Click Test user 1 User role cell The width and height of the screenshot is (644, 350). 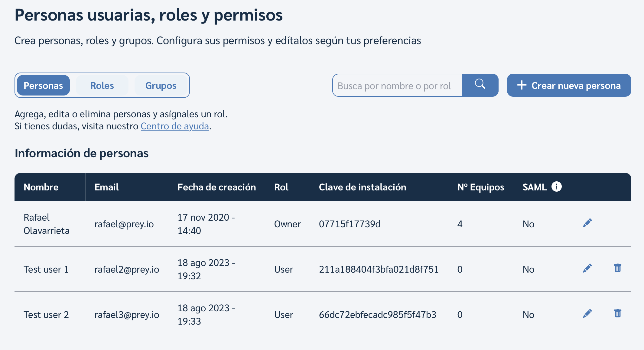coord(284,269)
